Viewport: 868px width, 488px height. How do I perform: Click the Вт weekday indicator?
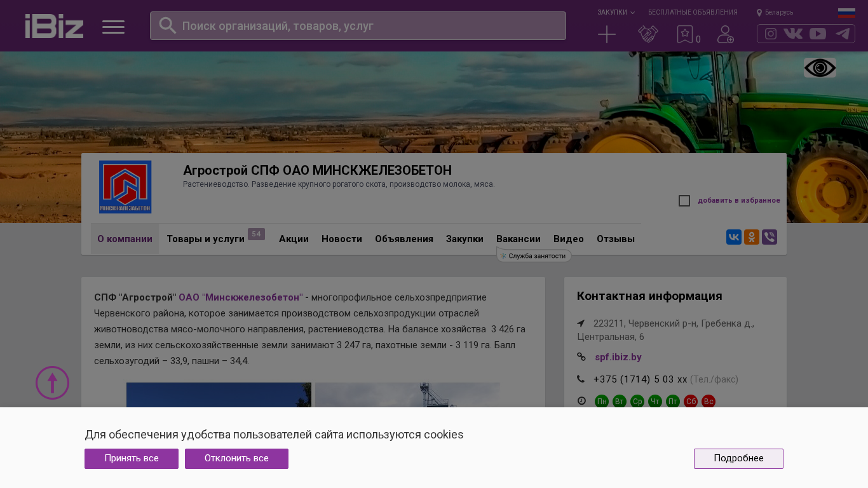pos(620,402)
